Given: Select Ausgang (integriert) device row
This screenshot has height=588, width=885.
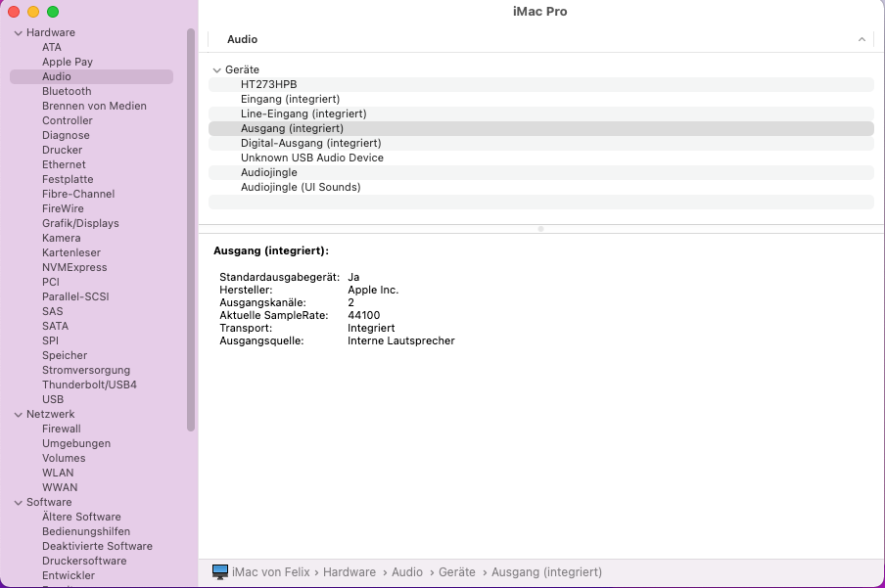Looking at the screenshot, I should pos(540,128).
